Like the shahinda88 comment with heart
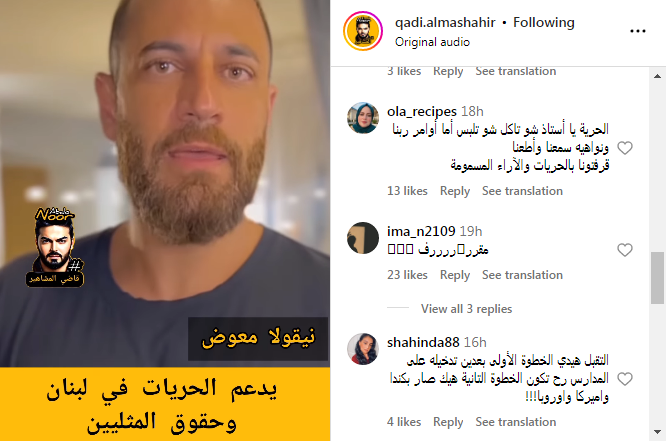Image resolution: width=666 pixels, height=441 pixels. pyautogui.click(x=625, y=379)
